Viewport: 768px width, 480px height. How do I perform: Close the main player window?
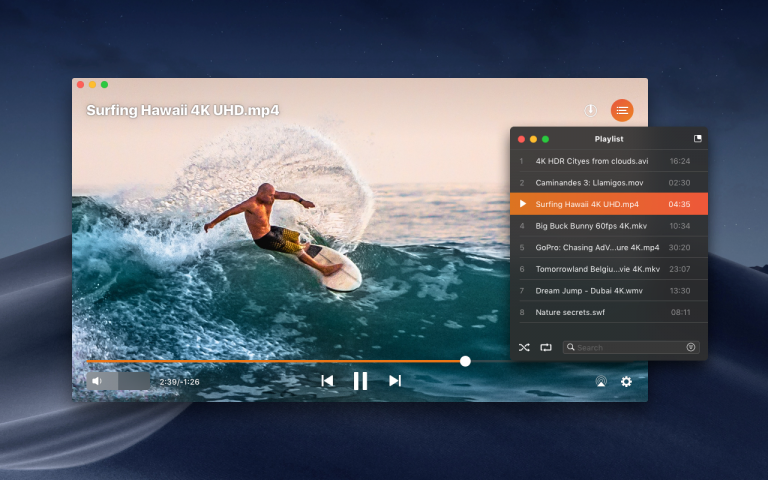tap(80, 85)
